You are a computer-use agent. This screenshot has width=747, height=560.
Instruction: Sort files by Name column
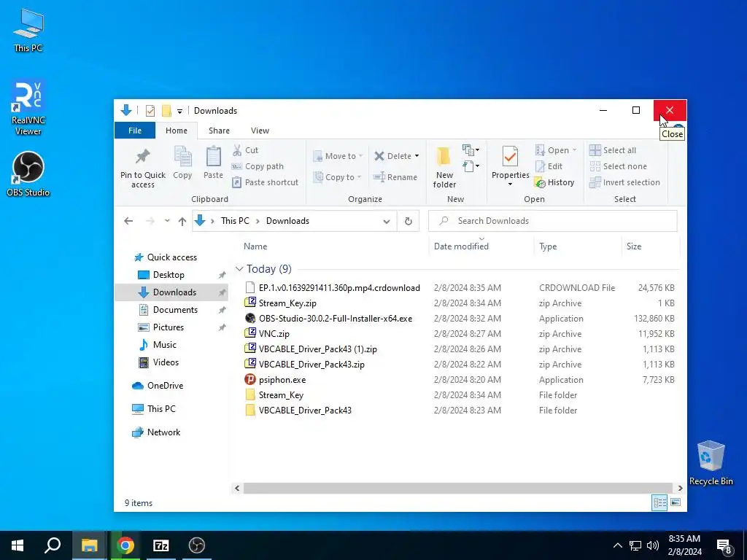click(333, 246)
